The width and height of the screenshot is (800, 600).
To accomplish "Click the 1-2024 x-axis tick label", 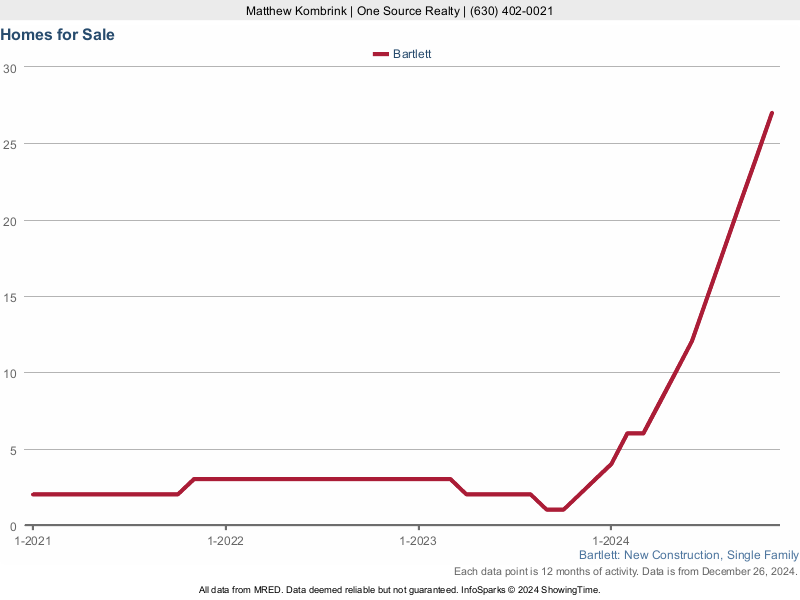I will (x=611, y=541).
